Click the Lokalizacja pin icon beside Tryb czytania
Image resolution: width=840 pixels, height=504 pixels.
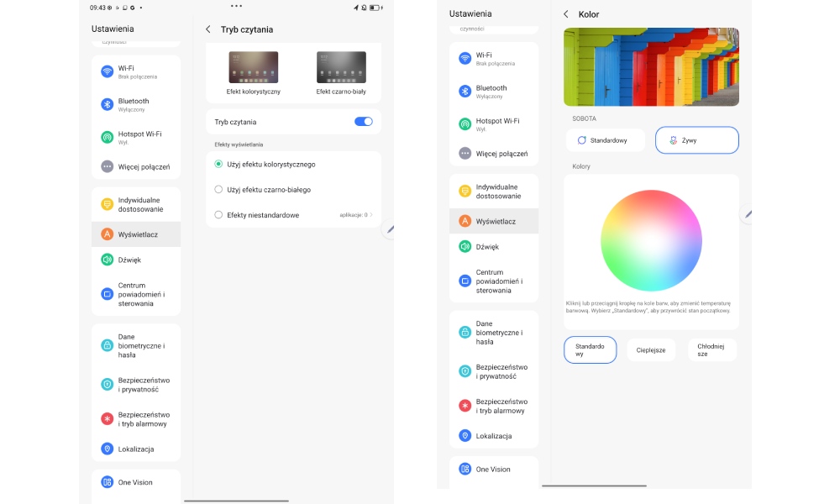[x=107, y=449]
